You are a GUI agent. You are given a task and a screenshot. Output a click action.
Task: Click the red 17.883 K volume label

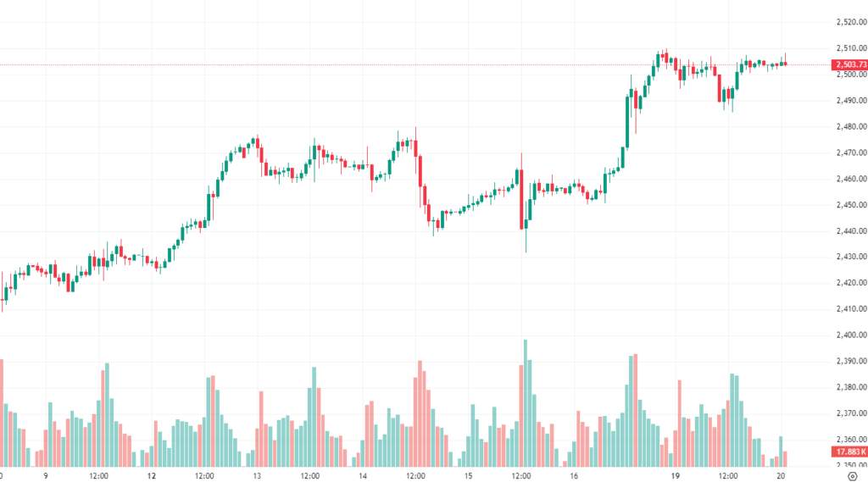(x=850, y=452)
